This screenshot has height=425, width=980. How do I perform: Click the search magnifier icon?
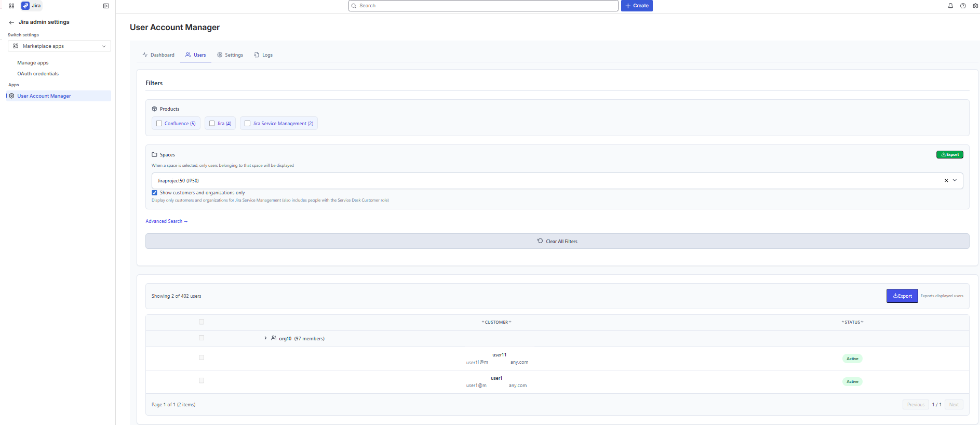click(354, 6)
